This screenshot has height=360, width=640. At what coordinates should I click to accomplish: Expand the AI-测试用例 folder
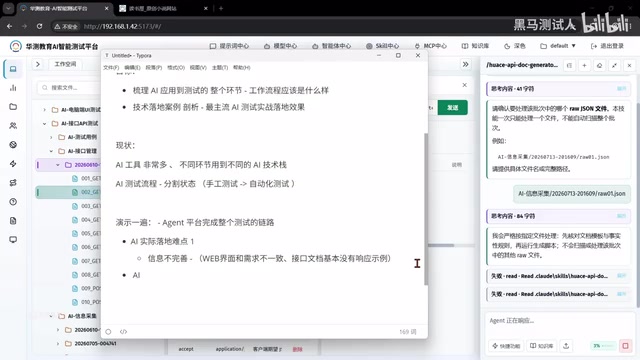(51, 137)
